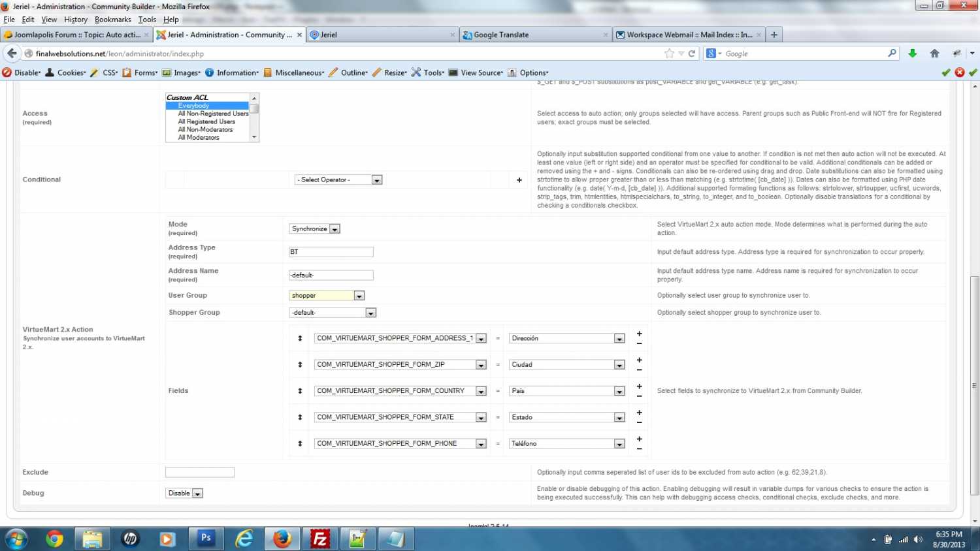The image size is (980, 551).
Task: Open the Ciudad field dropdown
Action: click(567, 364)
